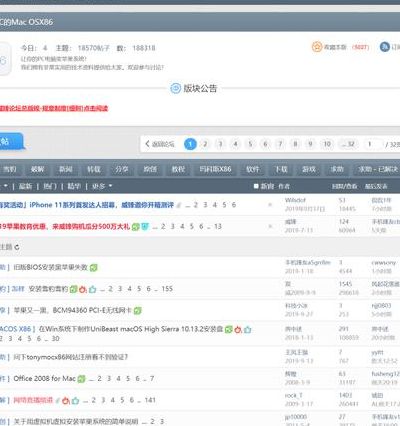Image resolution: width=400 pixels, height=426 pixels.
Task: Click the thumbs-up icon on UniBeast High Sierra thread
Action: (x=247, y=329)
